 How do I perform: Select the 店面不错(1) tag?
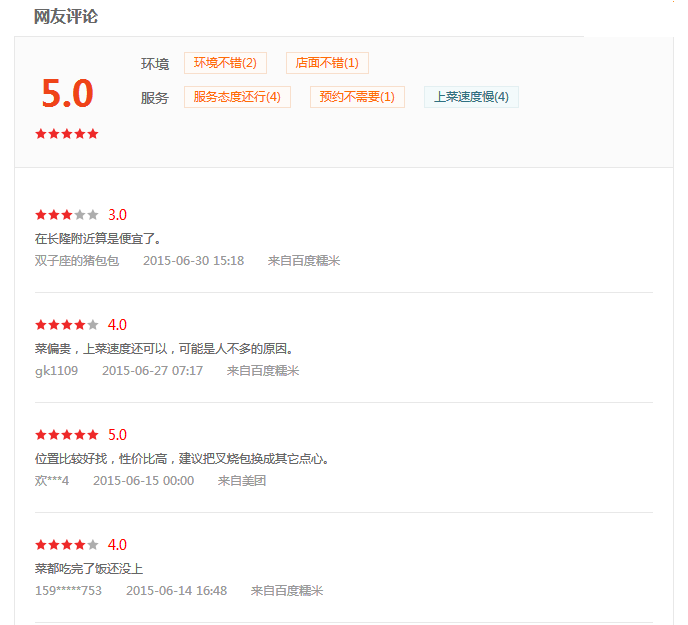pos(327,63)
